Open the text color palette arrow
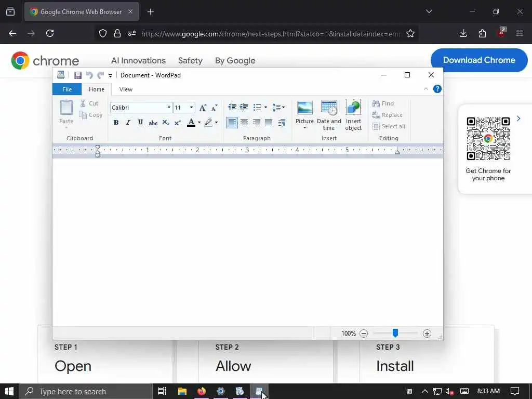Viewport: 532px width, 399px height. pos(199,123)
